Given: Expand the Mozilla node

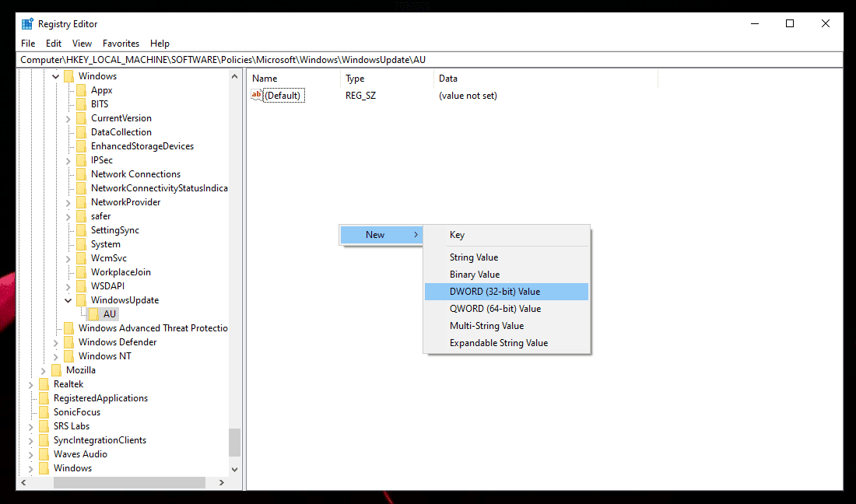Looking at the screenshot, I should coord(43,370).
